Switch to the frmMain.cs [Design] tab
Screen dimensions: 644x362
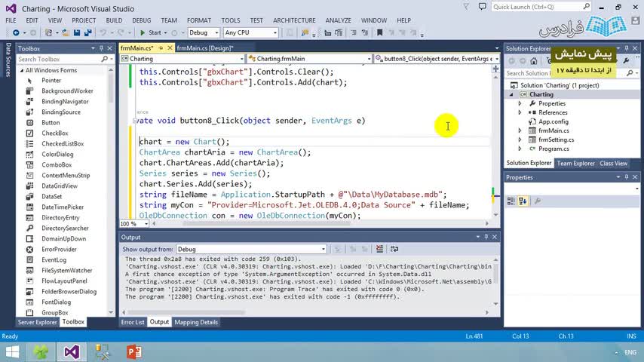pyautogui.click(x=205, y=48)
